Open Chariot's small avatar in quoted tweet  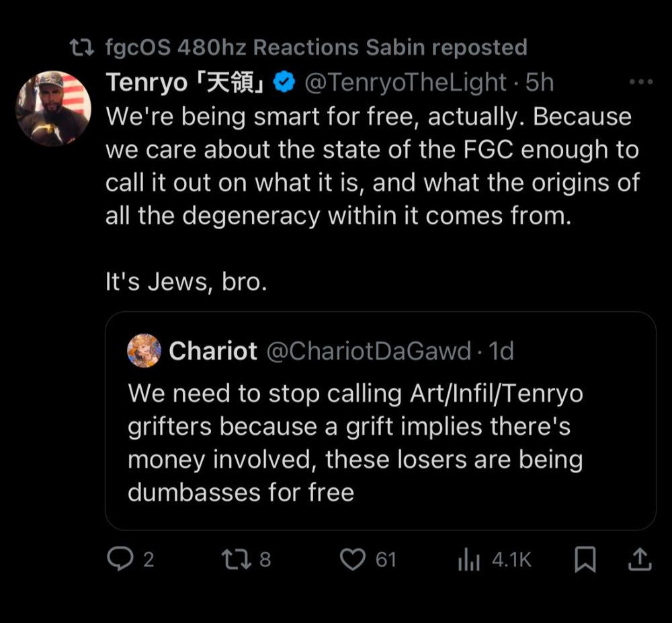click(x=144, y=351)
